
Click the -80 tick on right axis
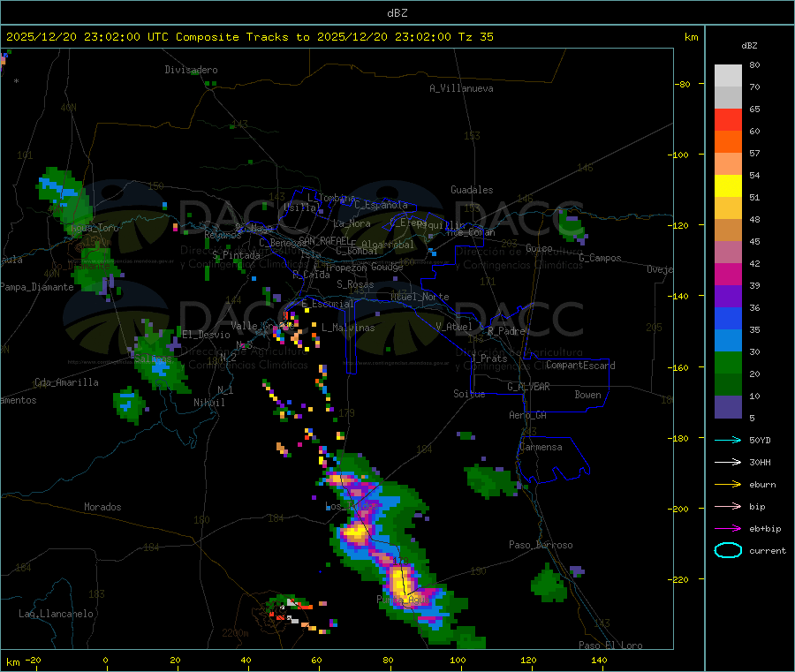[683, 84]
